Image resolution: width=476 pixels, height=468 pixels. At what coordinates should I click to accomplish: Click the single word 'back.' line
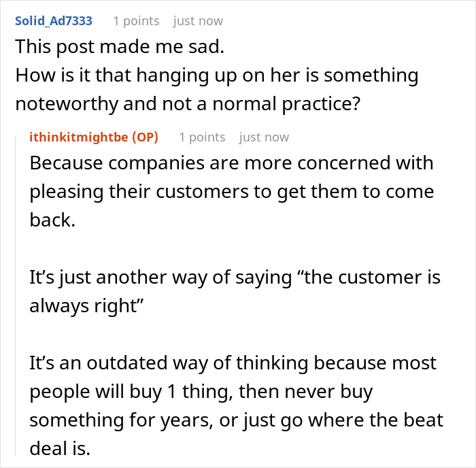click(52, 220)
